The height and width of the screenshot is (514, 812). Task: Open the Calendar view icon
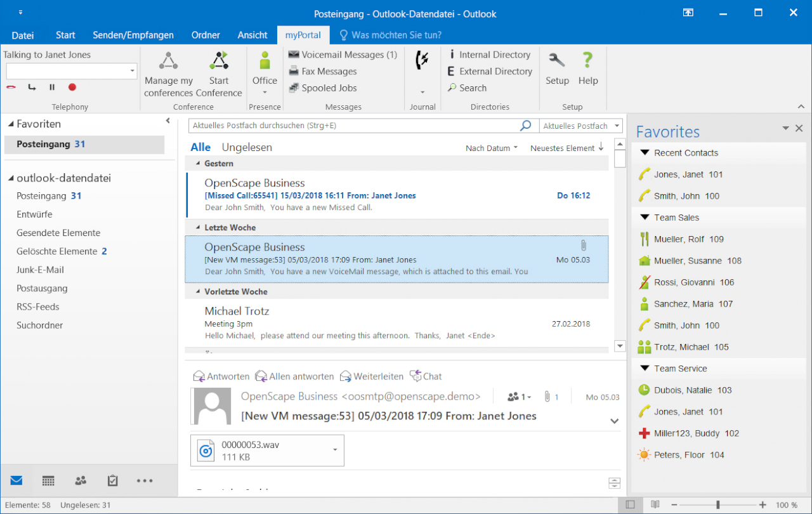click(48, 480)
